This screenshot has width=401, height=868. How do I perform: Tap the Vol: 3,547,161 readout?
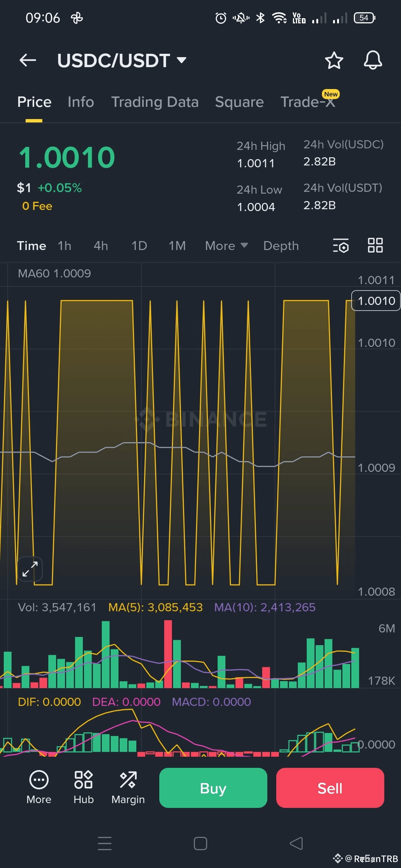[57, 607]
